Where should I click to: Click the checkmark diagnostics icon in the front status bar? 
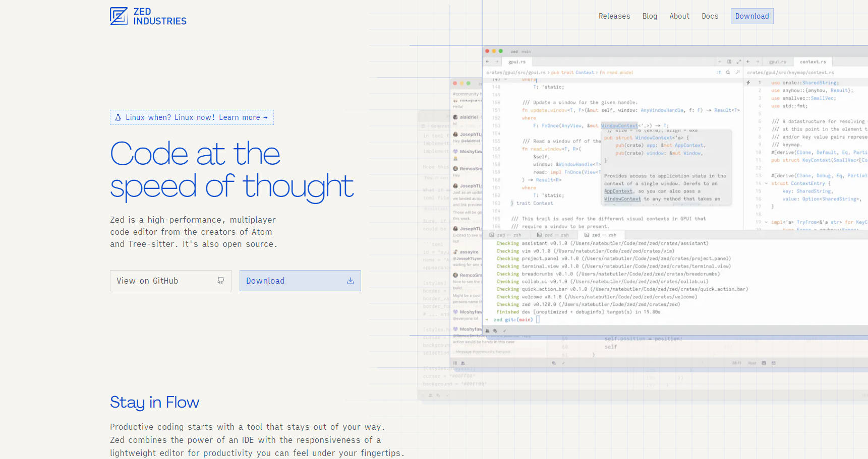(505, 331)
